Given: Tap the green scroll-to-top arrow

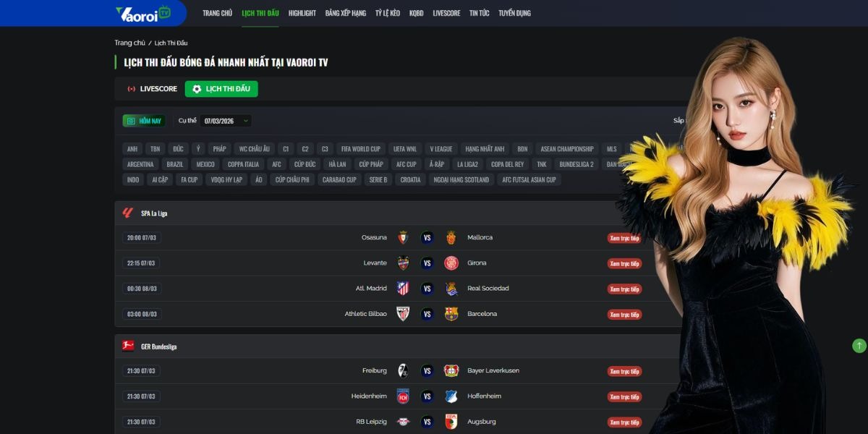Looking at the screenshot, I should point(859,346).
